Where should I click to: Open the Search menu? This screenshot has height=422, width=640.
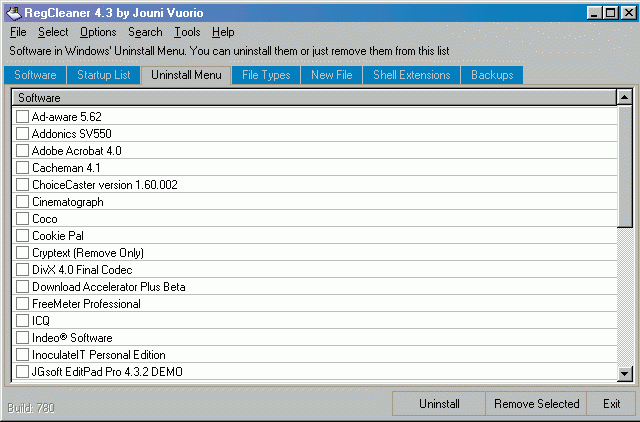[145, 32]
